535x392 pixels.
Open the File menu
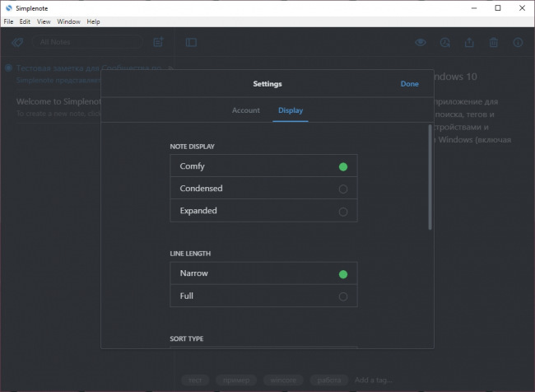pyautogui.click(x=8, y=21)
